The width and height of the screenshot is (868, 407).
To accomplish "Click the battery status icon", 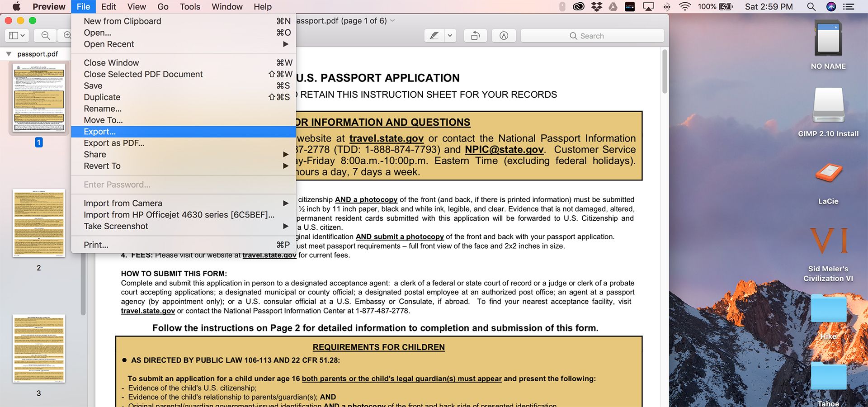I will coord(726,6).
